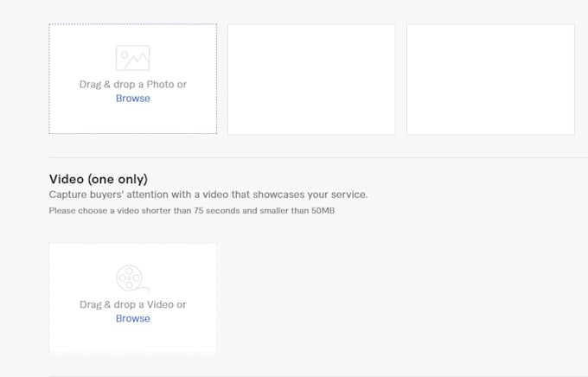This screenshot has height=377, width=588.
Task: Click the 'Video (one only)' heading
Action: [99, 179]
